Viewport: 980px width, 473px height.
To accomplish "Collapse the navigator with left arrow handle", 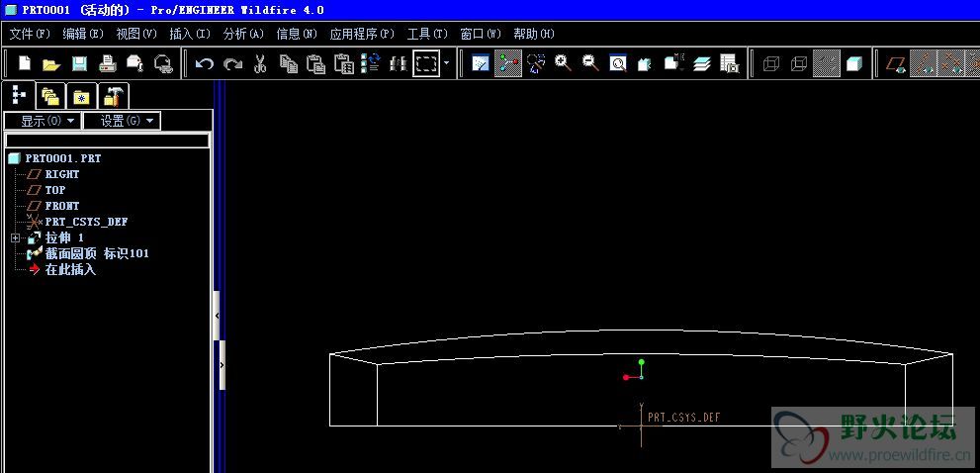I will pyautogui.click(x=217, y=316).
